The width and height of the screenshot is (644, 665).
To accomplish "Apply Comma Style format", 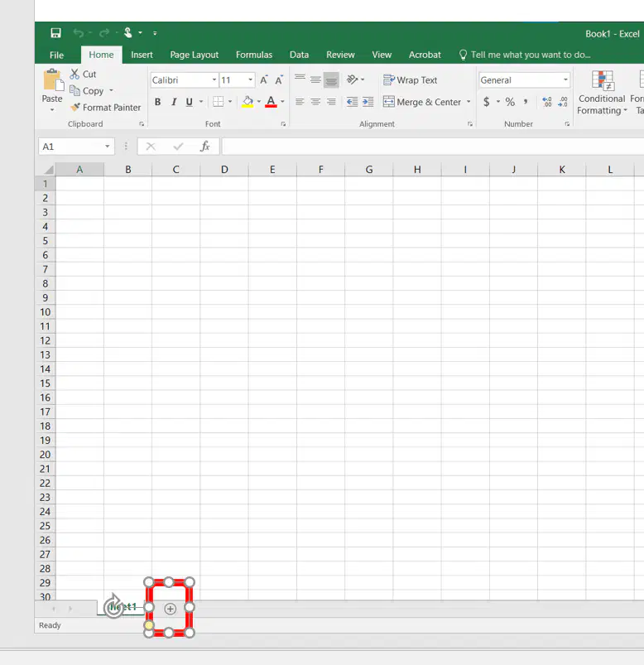I will 526,102.
